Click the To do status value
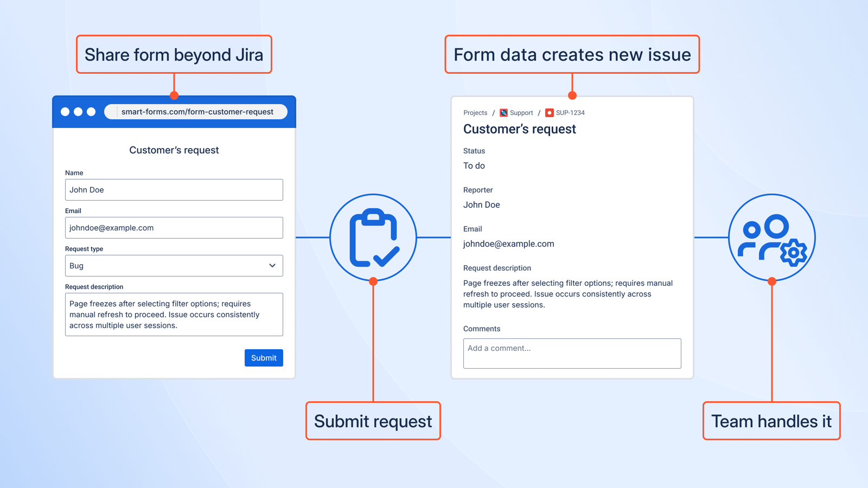Viewport: 868px width, 488px height. pyautogui.click(x=474, y=166)
